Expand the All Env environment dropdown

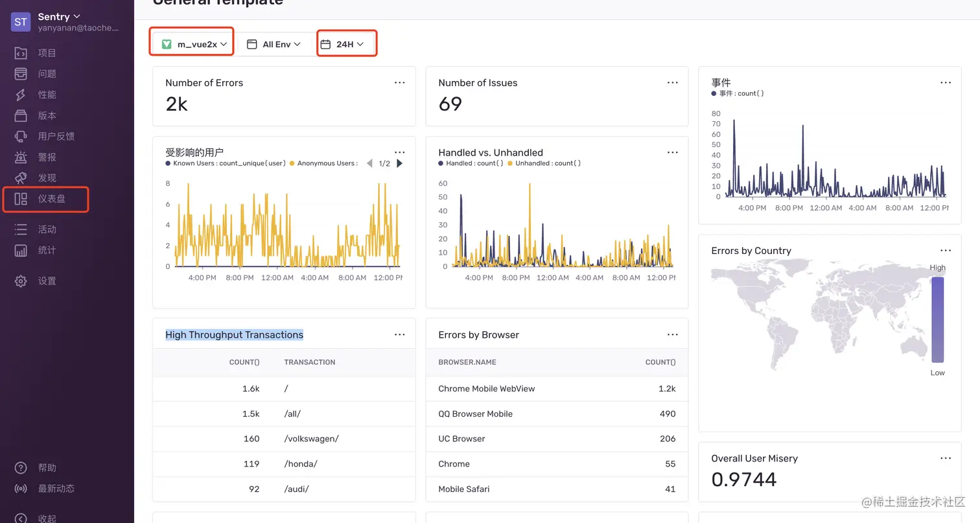275,44
